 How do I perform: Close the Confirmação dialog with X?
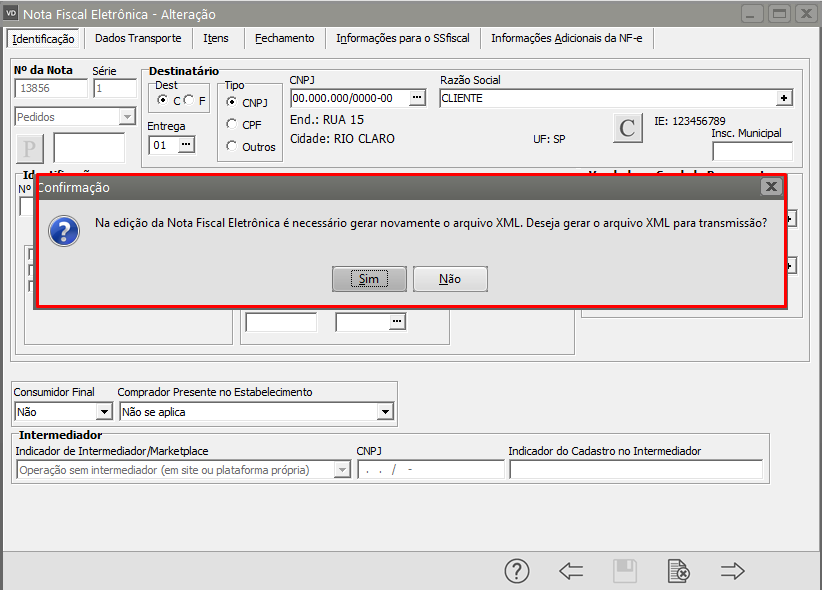pyautogui.click(x=770, y=187)
